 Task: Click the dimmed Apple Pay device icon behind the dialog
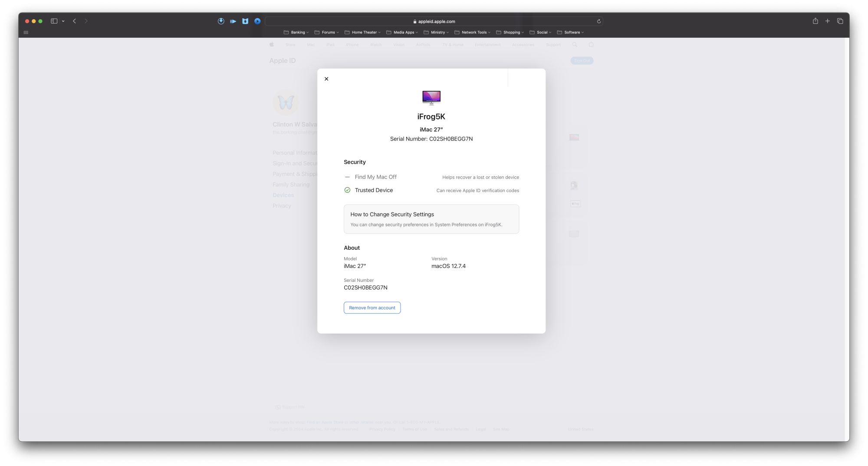pos(575,204)
